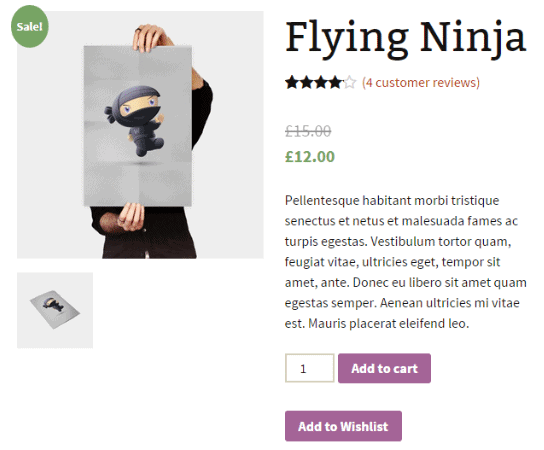The width and height of the screenshot is (544, 450).
Task: Click the ninja character on the poster
Action: (136, 120)
